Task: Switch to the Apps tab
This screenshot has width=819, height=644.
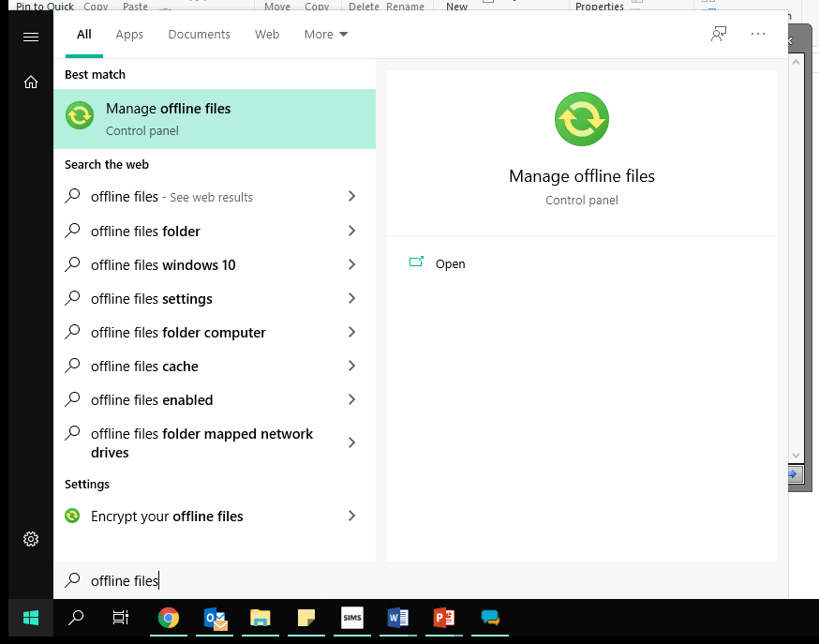Action: 129,35
